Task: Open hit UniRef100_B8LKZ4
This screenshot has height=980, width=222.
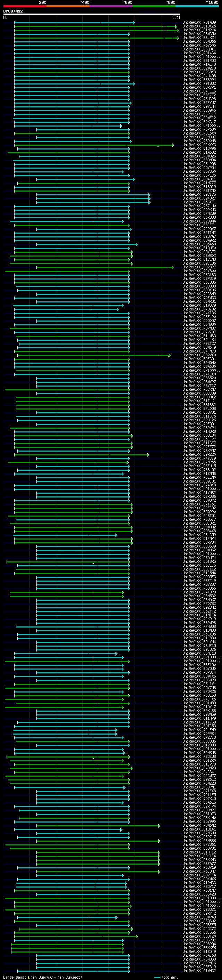Action: tap(199, 38)
